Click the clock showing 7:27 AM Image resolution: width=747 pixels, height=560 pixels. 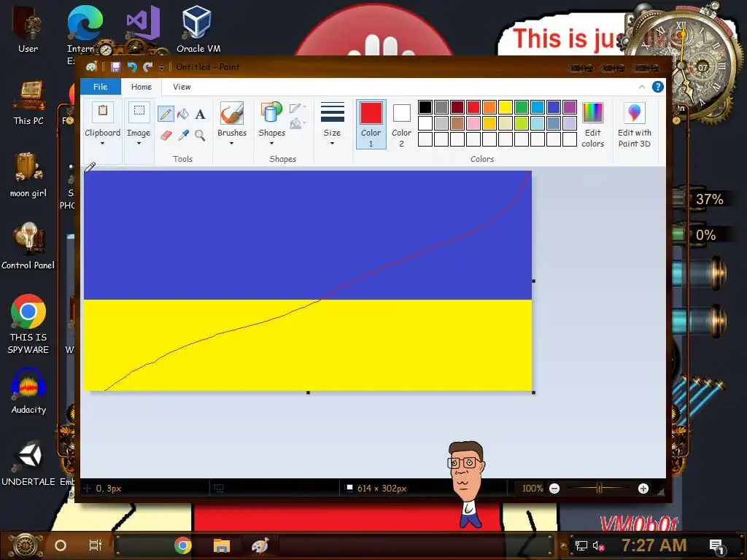tap(654, 545)
